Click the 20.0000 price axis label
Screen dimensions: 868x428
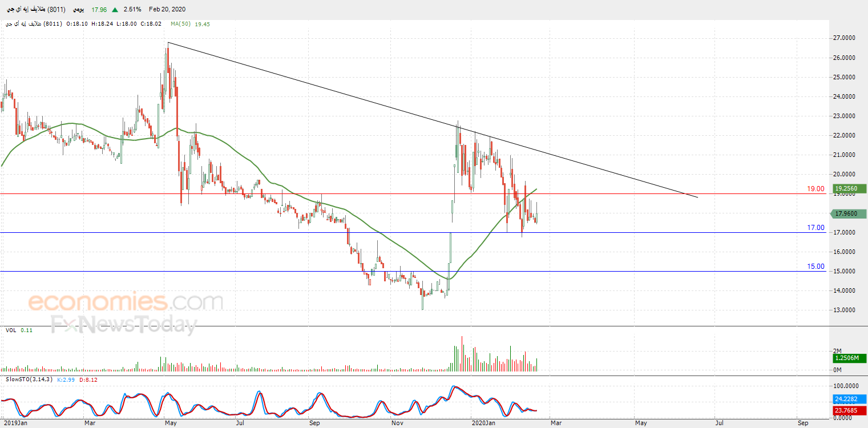click(x=846, y=174)
